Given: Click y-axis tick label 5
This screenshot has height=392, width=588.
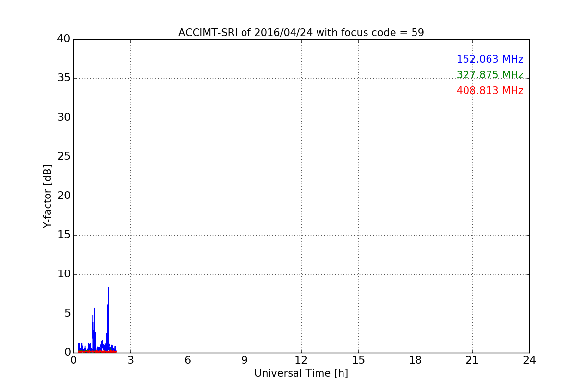Looking at the screenshot, I should [x=67, y=313].
